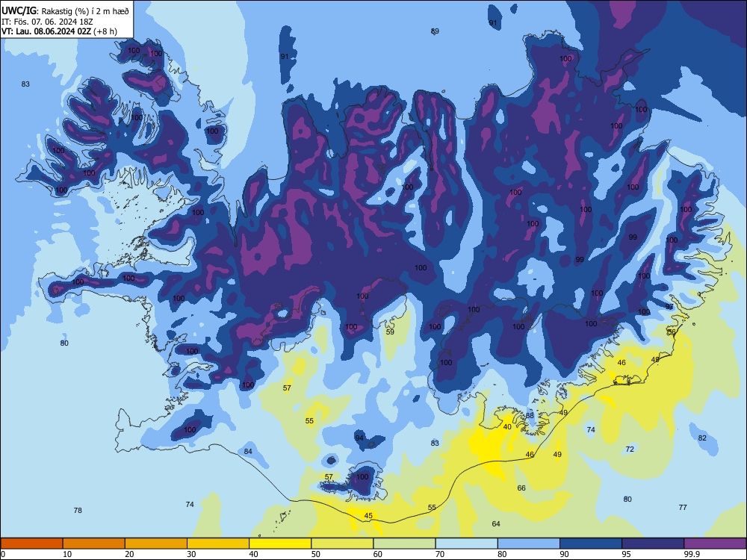This screenshot has width=747, height=560.
Task: Click the map value '82' on the map
Action: pos(702,438)
